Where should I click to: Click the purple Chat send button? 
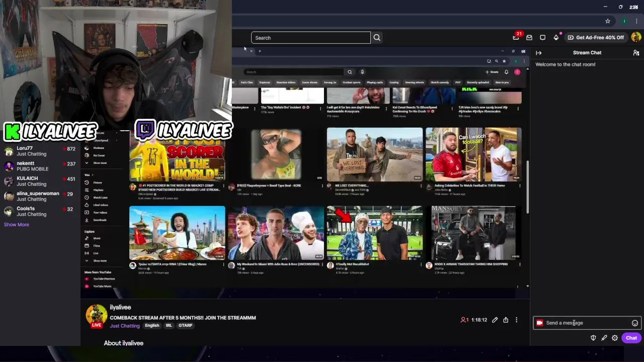[631, 338]
